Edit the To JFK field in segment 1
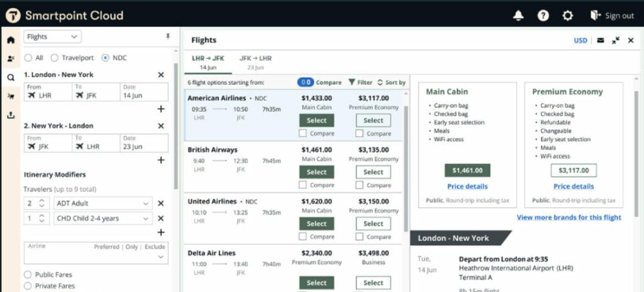Screen dimensions: 644x292 coord(96,92)
